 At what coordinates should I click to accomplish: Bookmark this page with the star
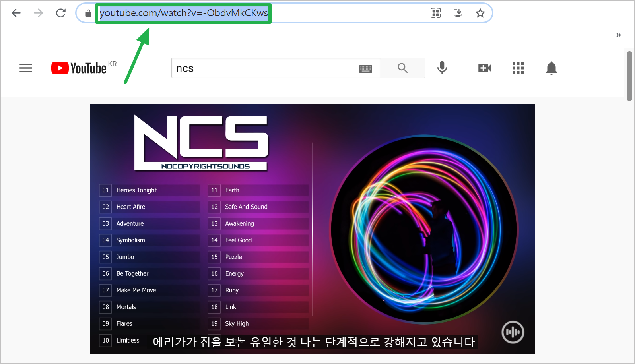[x=480, y=13]
